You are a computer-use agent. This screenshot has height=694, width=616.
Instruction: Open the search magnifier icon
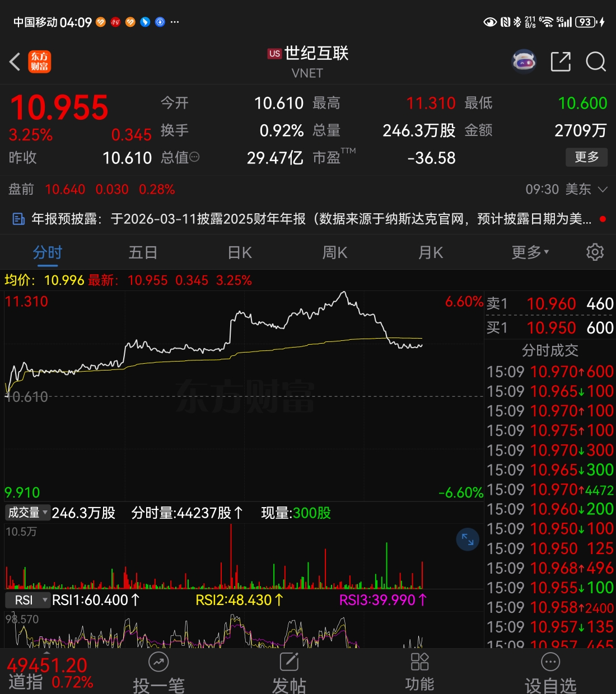[x=596, y=62]
